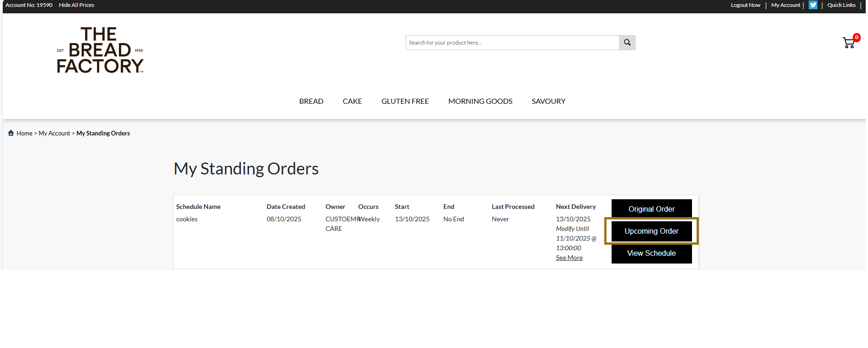Click the Occurs column header

pyautogui.click(x=369, y=207)
